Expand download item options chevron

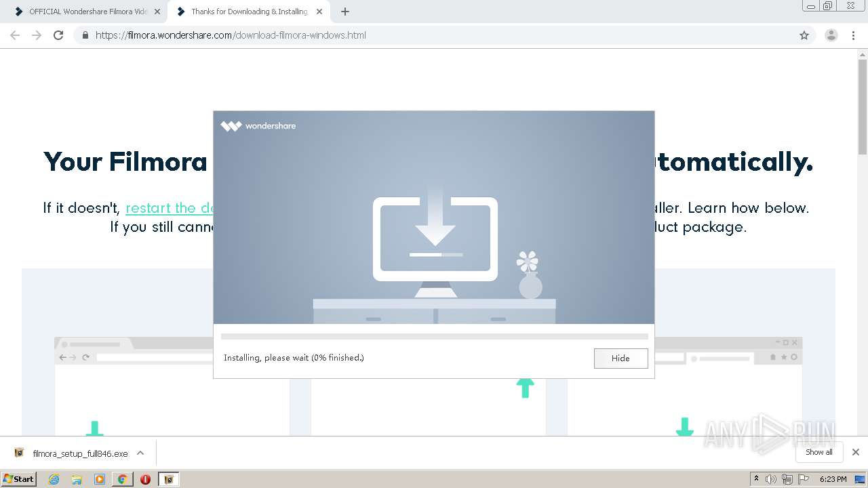[x=140, y=453]
